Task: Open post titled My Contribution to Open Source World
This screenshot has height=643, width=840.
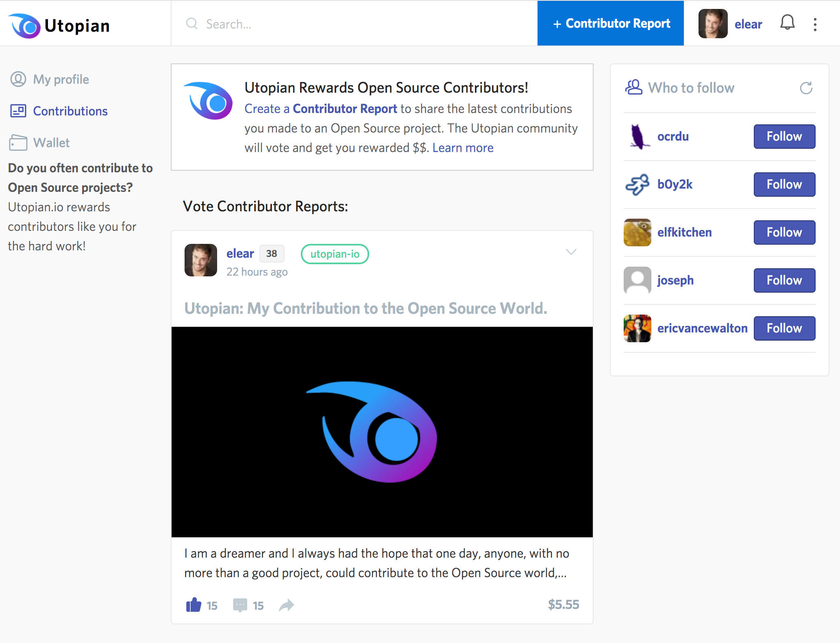Action: (x=366, y=308)
